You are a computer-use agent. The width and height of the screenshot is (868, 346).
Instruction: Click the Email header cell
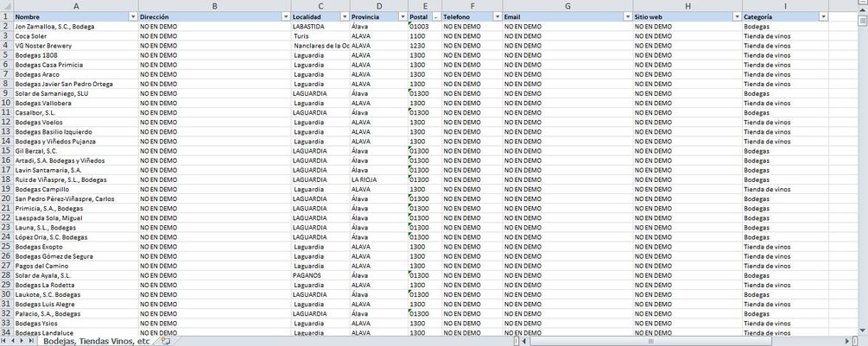pos(568,17)
